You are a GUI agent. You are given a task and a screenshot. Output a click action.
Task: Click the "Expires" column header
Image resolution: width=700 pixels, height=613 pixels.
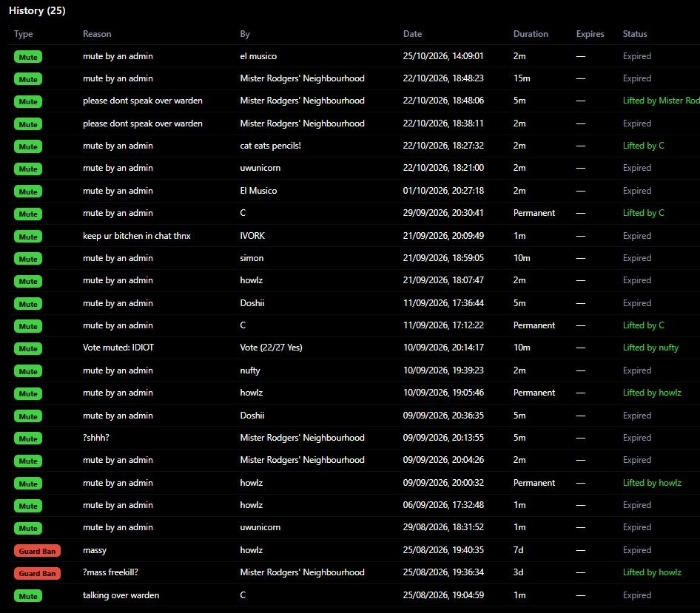tap(590, 34)
